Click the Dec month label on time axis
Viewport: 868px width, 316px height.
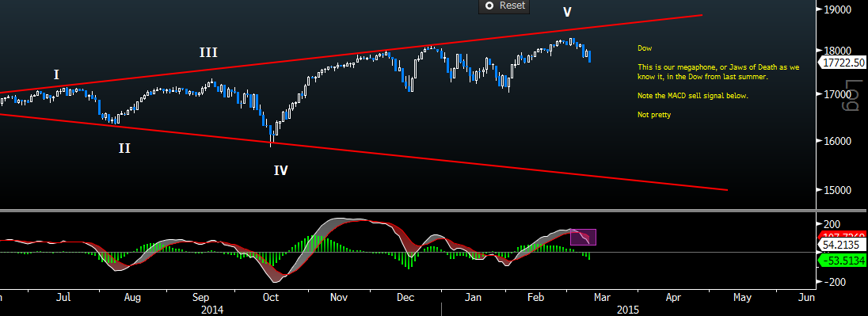(x=405, y=297)
